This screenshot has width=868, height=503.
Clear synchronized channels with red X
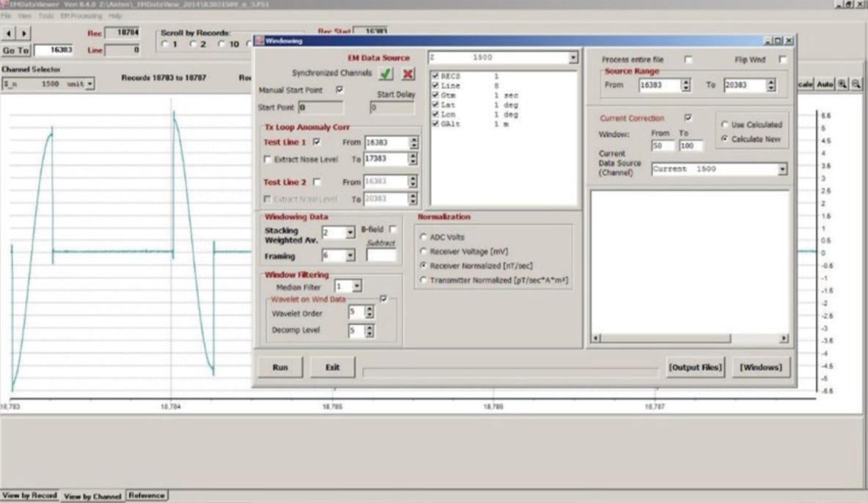[408, 73]
